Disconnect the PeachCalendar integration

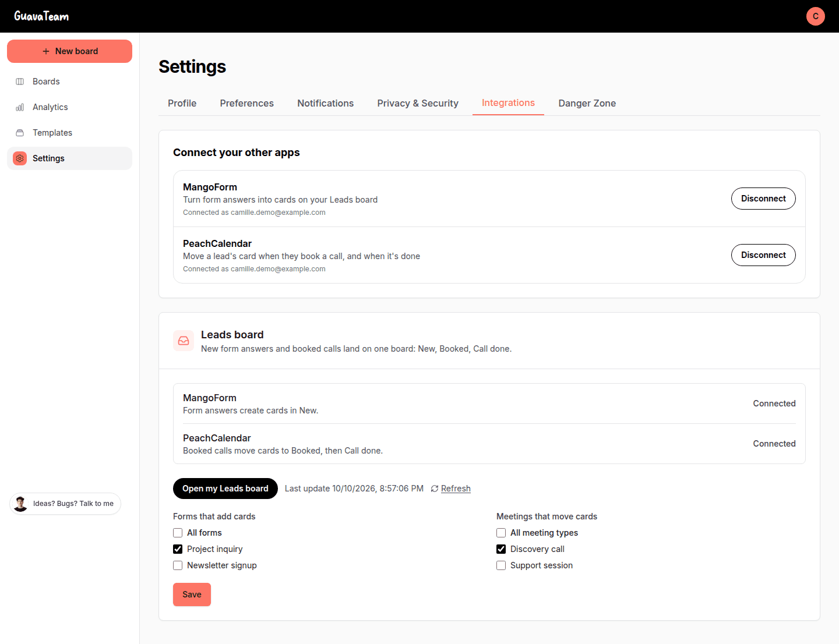pos(763,255)
